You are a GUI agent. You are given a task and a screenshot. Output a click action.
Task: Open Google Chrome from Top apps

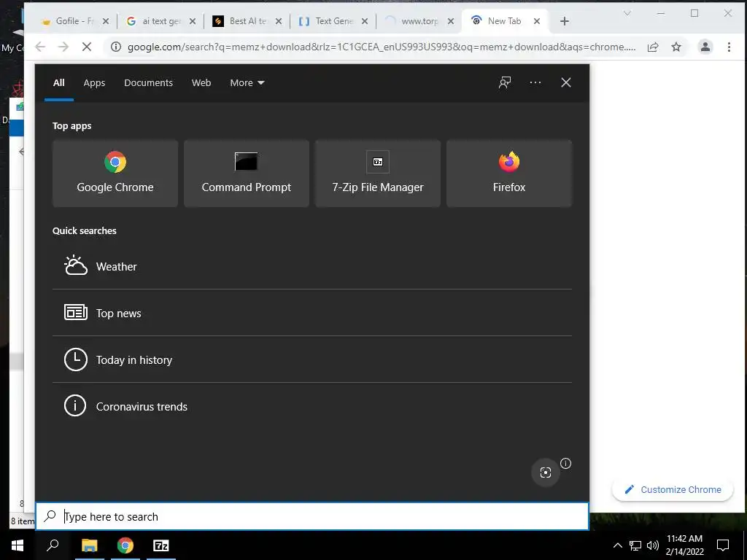[x=115, y=174]
